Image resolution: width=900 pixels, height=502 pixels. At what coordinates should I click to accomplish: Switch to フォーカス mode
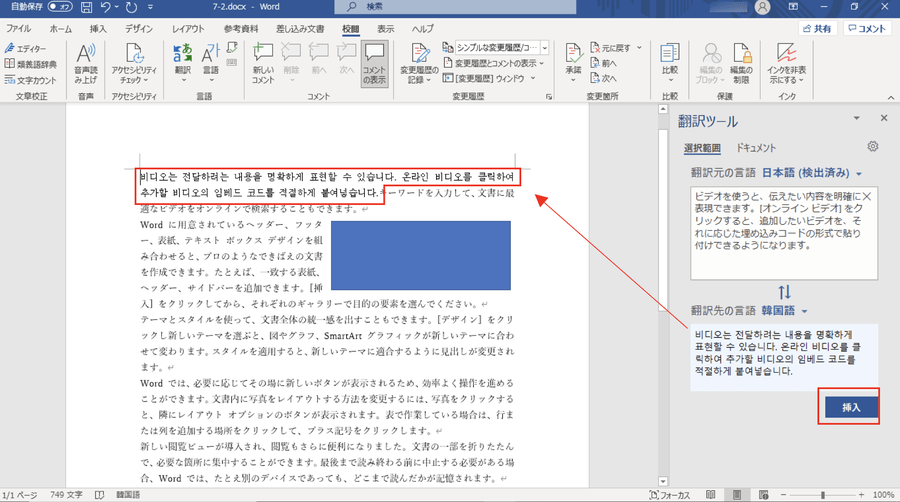click(x=670, y=495)
